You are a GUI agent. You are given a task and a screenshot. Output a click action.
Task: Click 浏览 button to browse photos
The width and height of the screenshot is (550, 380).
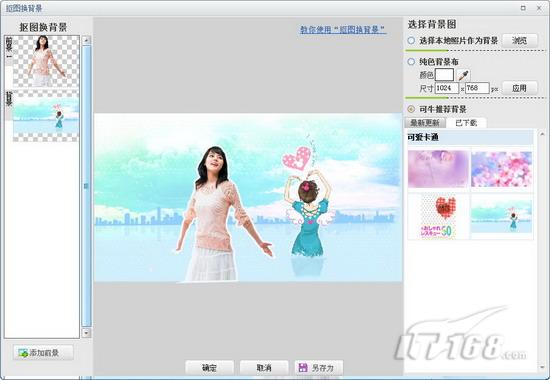point(519,41)
